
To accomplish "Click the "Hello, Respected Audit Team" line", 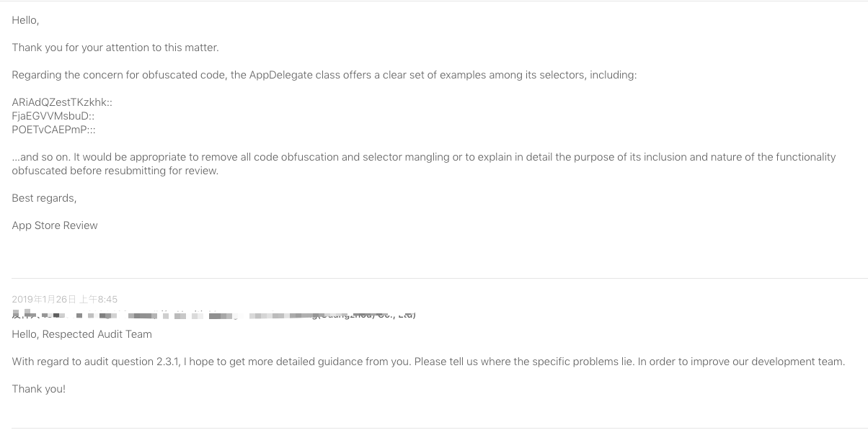I will [81, 334].
